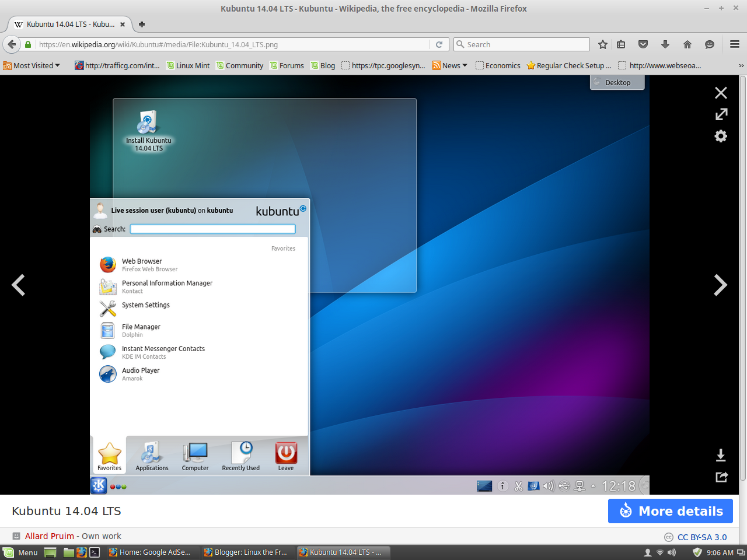This screenshot has width=747, height=560.
Task: Close the Kubuntu 14.04 LTS tab
Action: [x=123, y=24]
